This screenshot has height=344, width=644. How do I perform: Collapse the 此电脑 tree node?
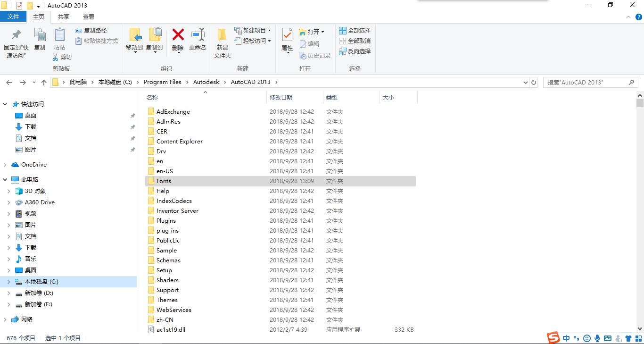click(x=5, y=179)
